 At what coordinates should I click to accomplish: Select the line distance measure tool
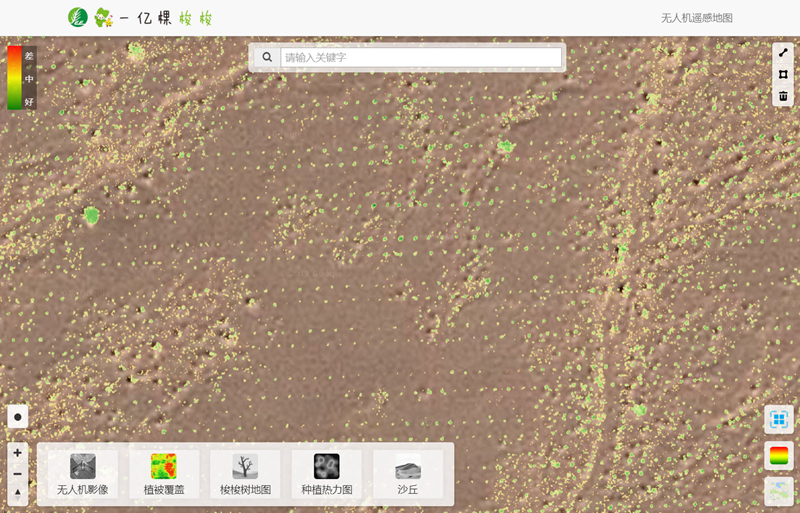tap(783, 52)
